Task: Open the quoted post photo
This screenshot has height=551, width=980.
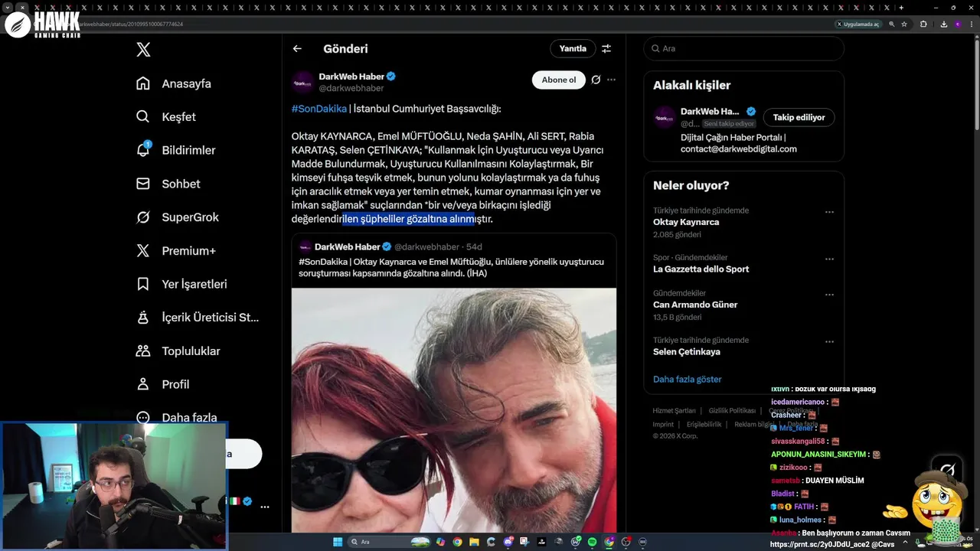Action: [x=454, y=409]
